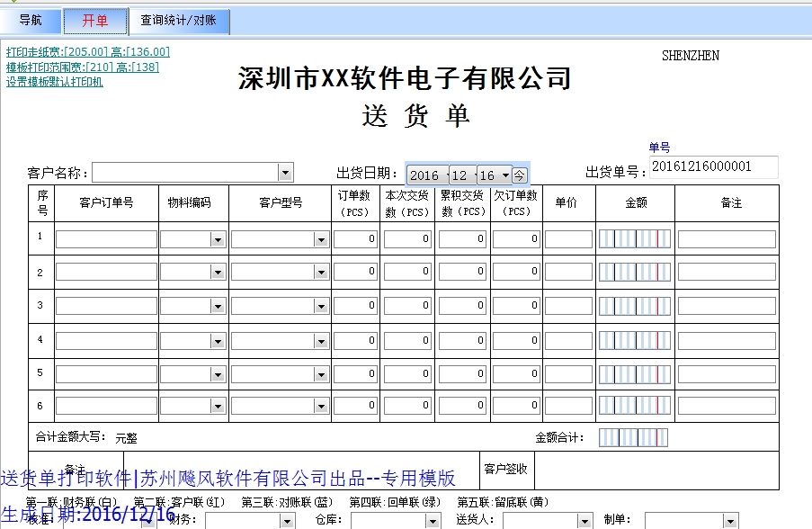Viewport: 812px width, 529px height.
Task: Click row 1 本次交货数 field
Action: pyautogui.click(x=407, y=238)
